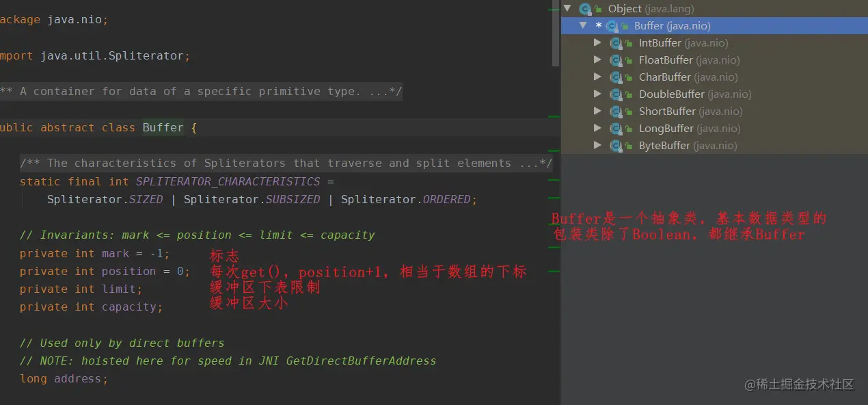The width and height of the screenshot is (868, 405).
Task: Select ByteBuffer (java.nio) in the hierarchy
Action: tap(714, 146)
